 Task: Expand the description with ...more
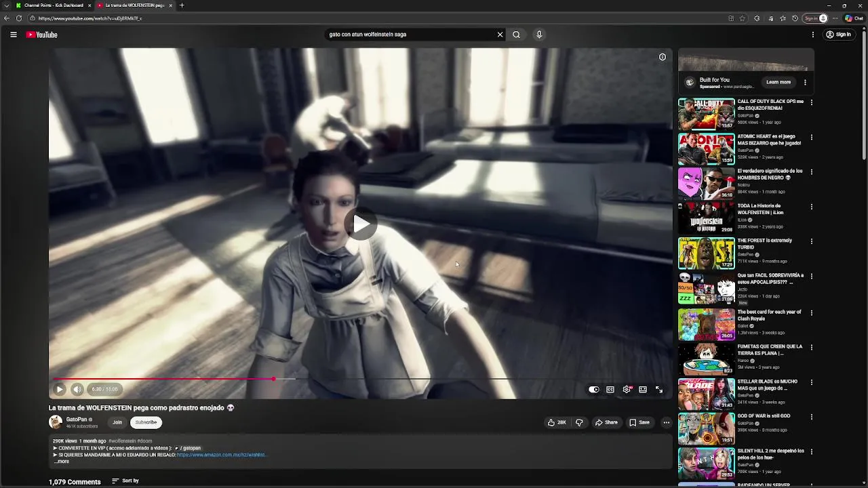pyautogui.click(x=61, y=462)
